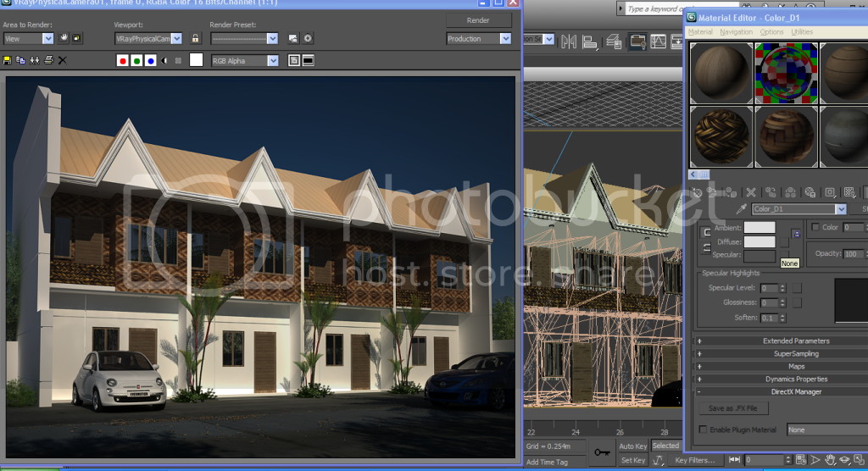Toggle the red channel display
Image resolution: width=868 pixels, height=471 pixels.
(123, 60)
